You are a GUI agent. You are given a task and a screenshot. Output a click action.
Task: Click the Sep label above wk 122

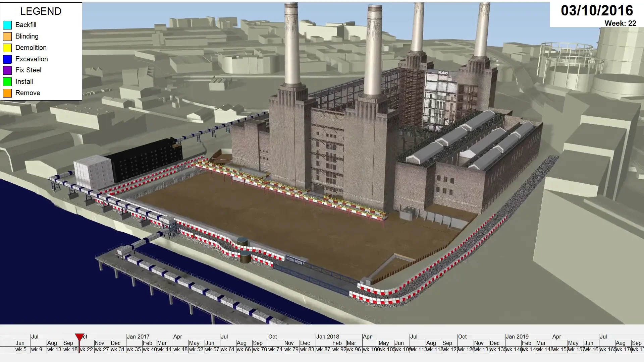click(x=447, y=343)
